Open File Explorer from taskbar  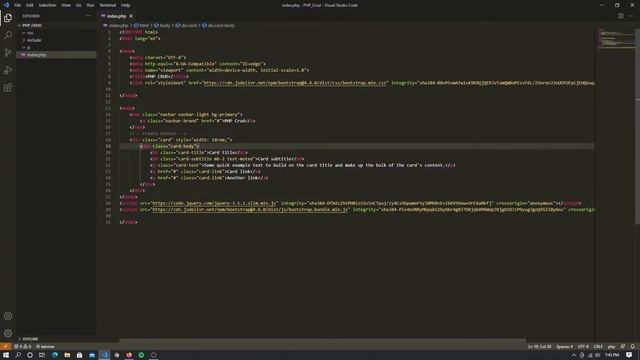[67, 355]
